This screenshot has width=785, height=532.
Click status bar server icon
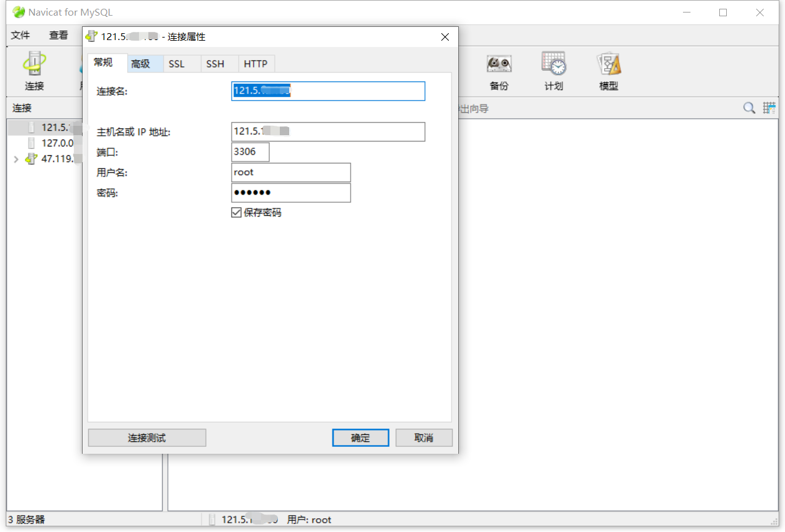tap(212, 519)
